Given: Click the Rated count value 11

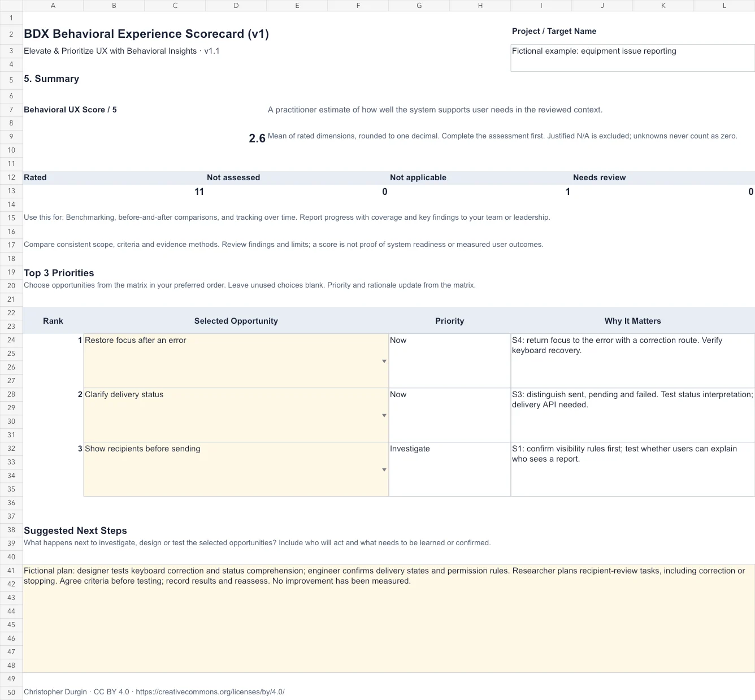Looking at the screenshot, I should (x=199, y=192).
